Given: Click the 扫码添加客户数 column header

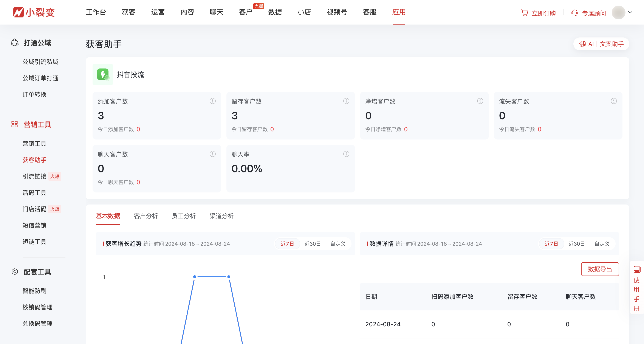Looking at the screenshot, I should point(452,296).
